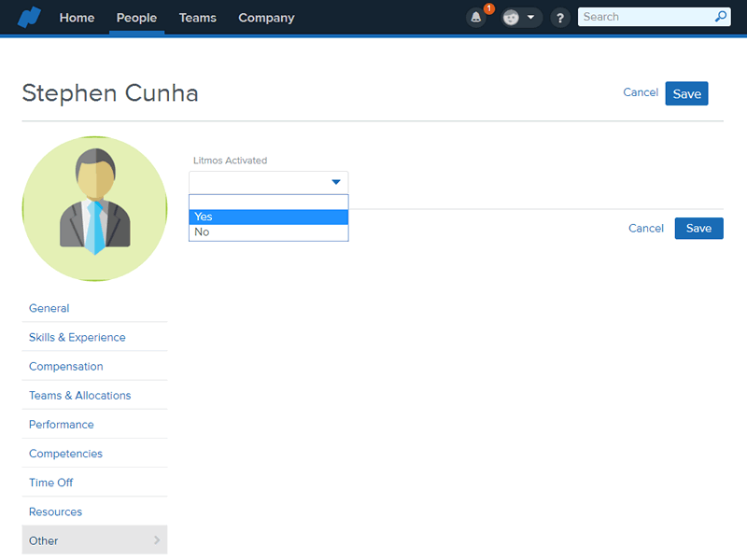Screen dimensions: 747x560
Task: Go to the Home menu
Action: 77,18
